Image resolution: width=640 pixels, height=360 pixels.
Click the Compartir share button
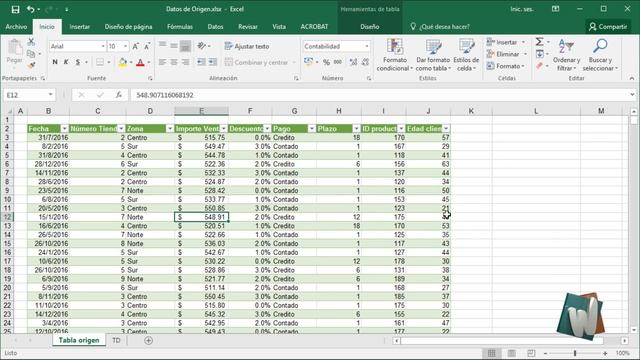click(608, 27)
